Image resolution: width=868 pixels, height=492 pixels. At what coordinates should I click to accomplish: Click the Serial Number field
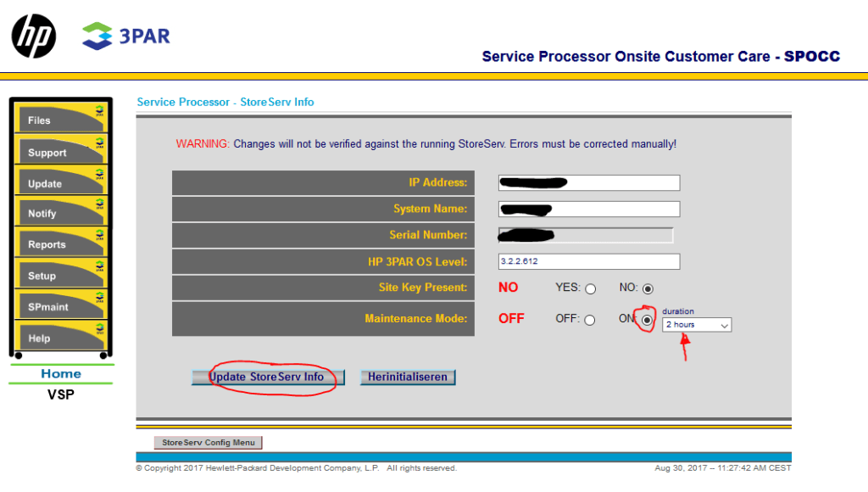586,236
